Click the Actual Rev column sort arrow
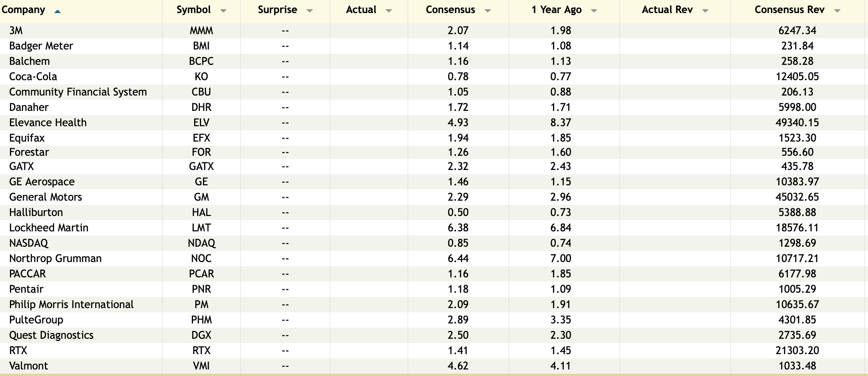This screenshot has height=376, width=868. [705, 11]
